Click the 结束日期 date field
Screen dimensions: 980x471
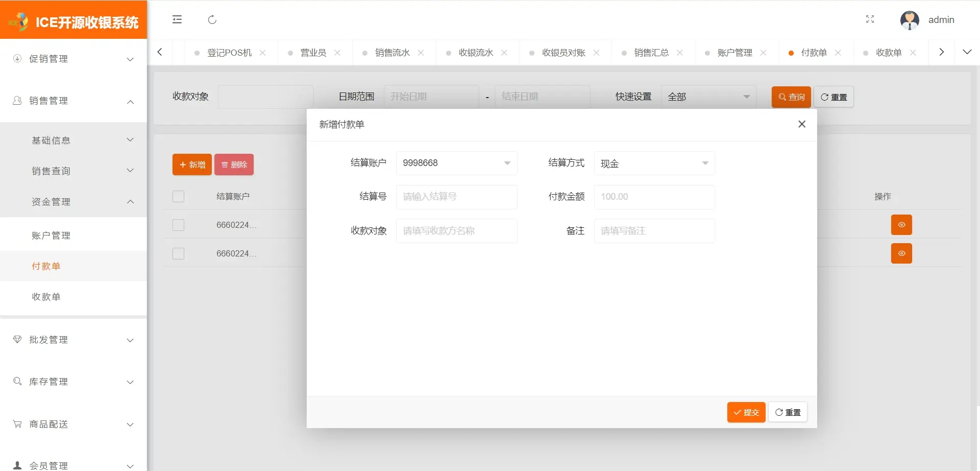543,97
